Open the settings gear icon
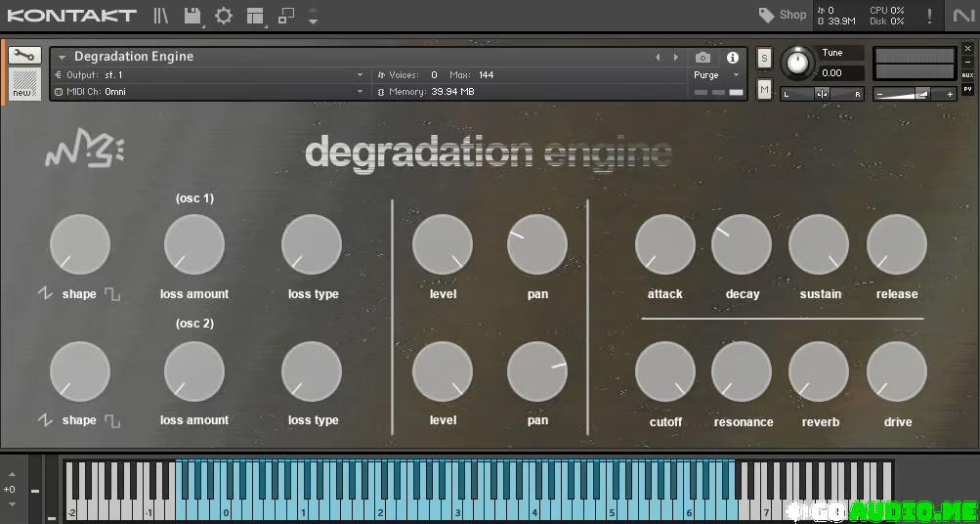Image resolution: width=980 pixels, height=524 pixels. (223, 16)
